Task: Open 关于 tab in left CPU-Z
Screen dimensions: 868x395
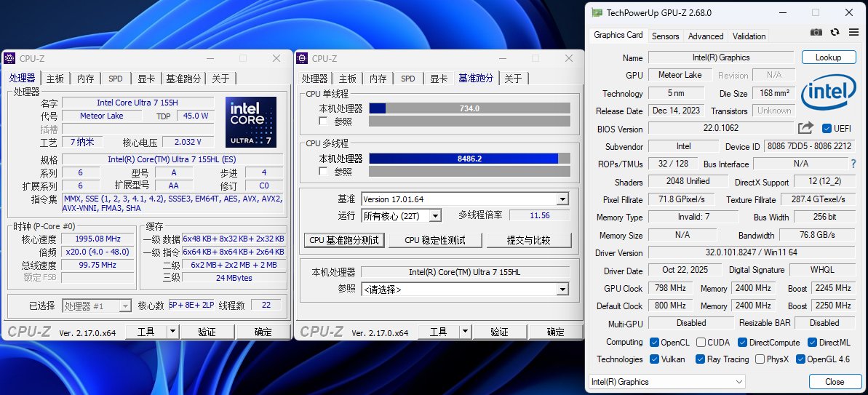Action: [221, 79]
